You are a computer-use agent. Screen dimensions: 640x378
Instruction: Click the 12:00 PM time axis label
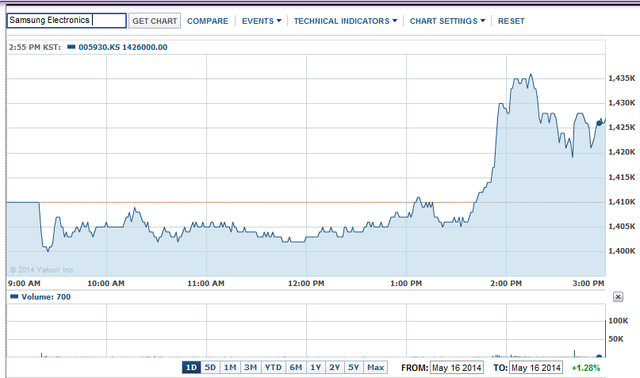pyautogui.click(x=306, y=283)
